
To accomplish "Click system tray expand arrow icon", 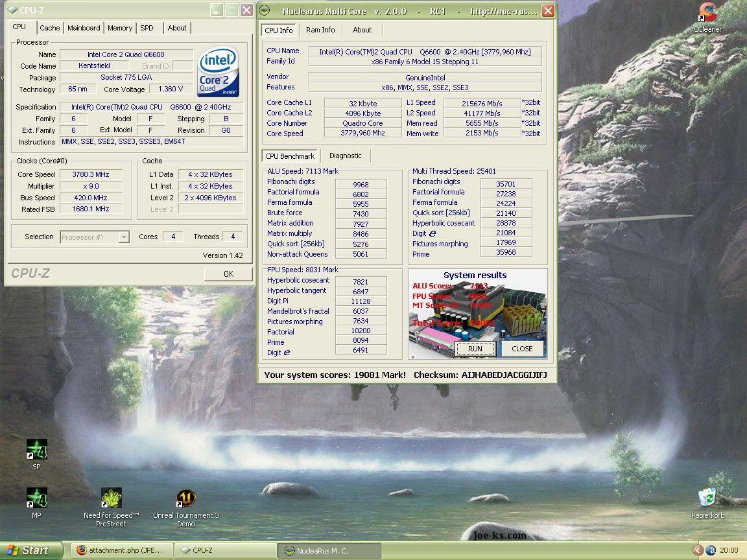I will (698, 550).
